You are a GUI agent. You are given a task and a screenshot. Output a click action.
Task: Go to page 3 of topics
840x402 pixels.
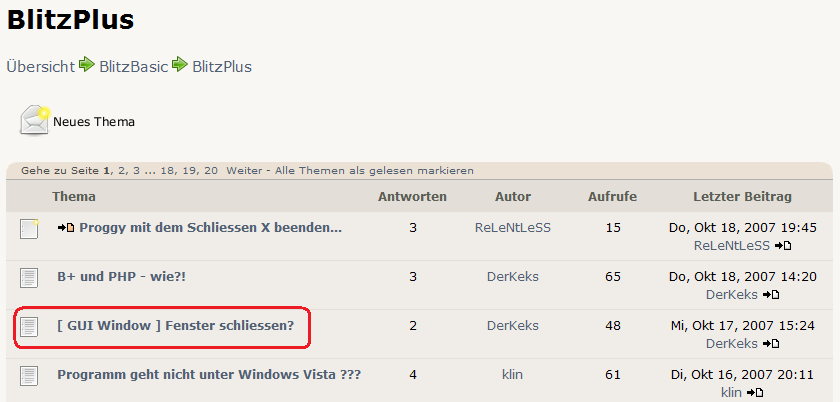point(137,171)
